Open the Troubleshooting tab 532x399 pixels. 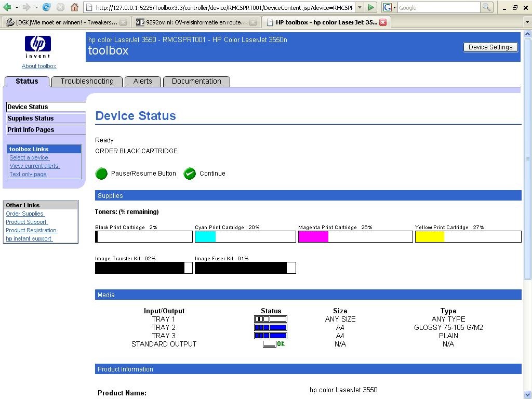(x=87, y=82)
